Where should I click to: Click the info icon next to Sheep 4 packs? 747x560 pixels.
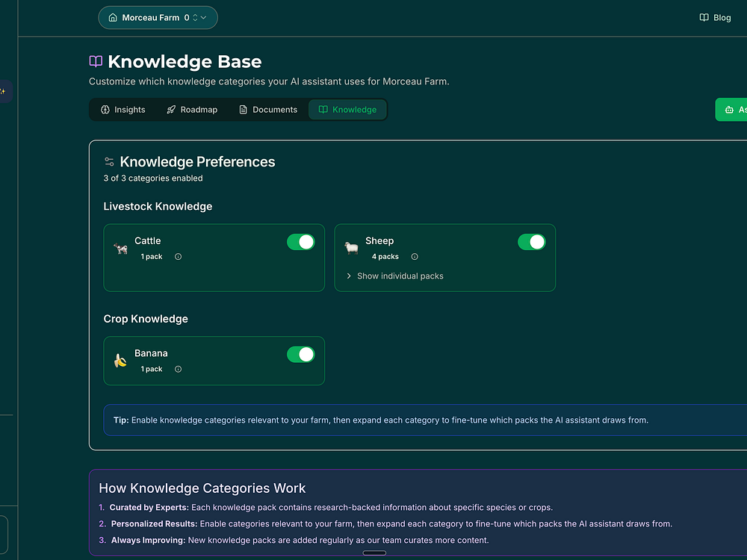415,257
